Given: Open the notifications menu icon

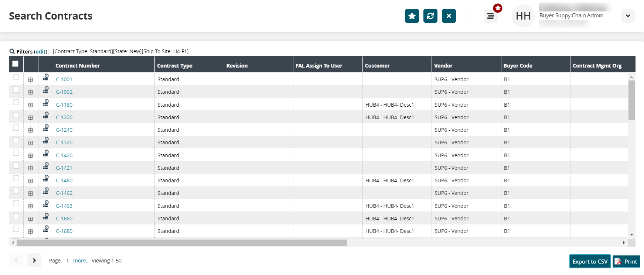Looking at the screenshot, I should [491, 16].
